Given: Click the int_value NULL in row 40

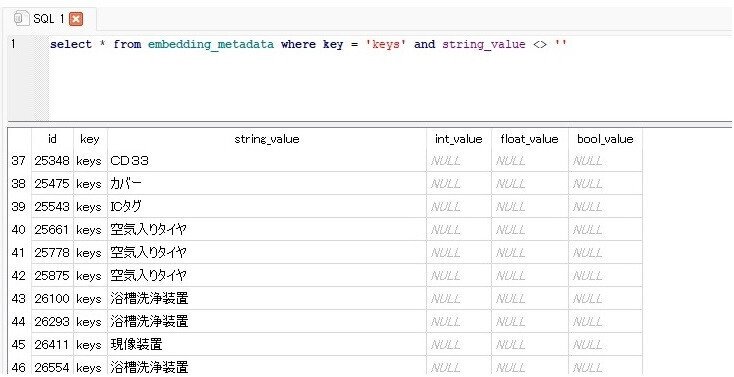Looking at the screenshot, I should (459, 230).
